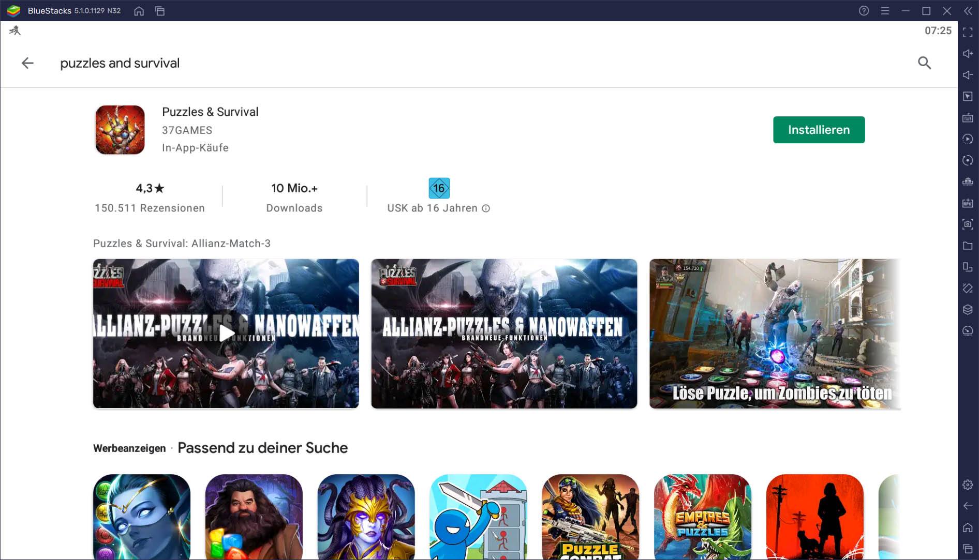Open the bearded wizard puzzle game ad

(x=254, y=517)
